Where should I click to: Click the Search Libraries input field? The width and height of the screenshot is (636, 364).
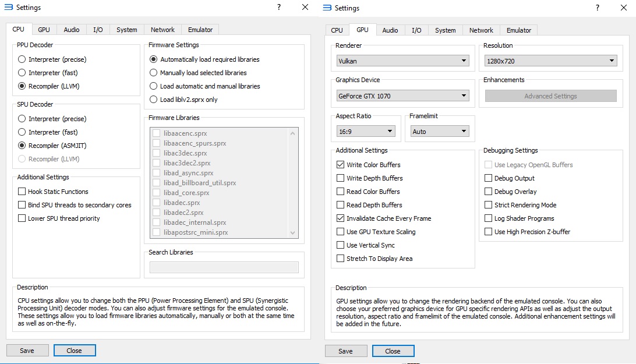tap(224, 267)
